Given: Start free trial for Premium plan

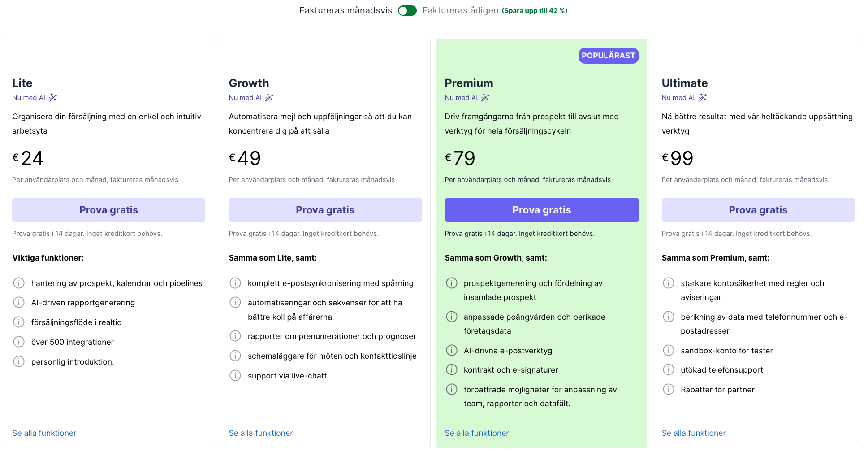Looking at the screenshot, I should click(x=541, y=210).
